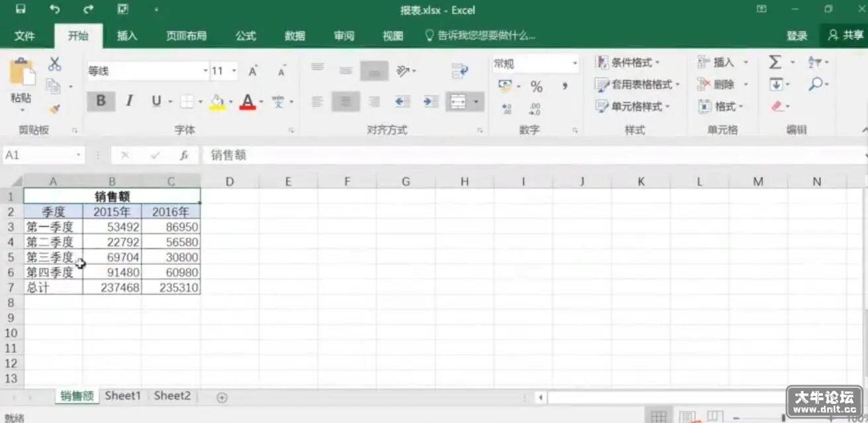Apply comma style number format
The width and height of the screenshot is (868, 423).
[x=565, y=87]
